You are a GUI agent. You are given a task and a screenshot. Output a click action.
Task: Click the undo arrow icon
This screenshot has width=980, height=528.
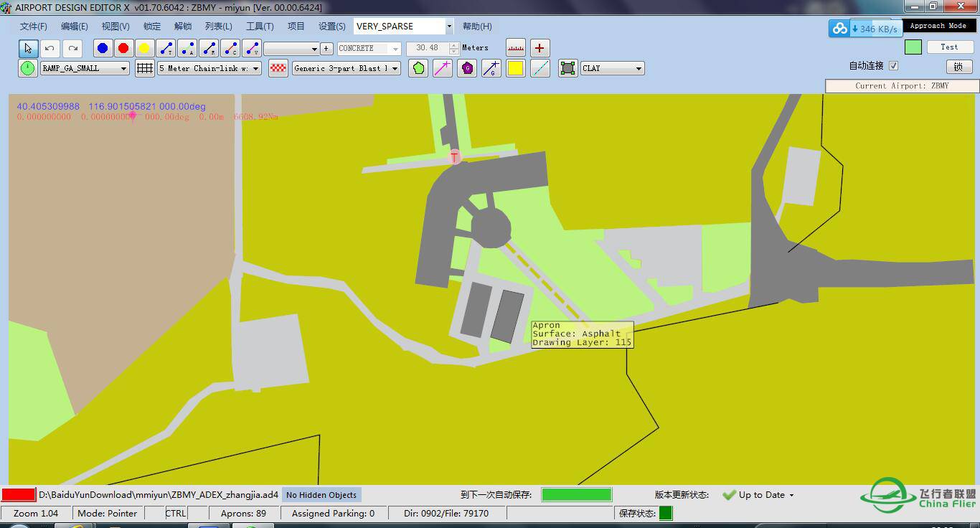point(50,49)
